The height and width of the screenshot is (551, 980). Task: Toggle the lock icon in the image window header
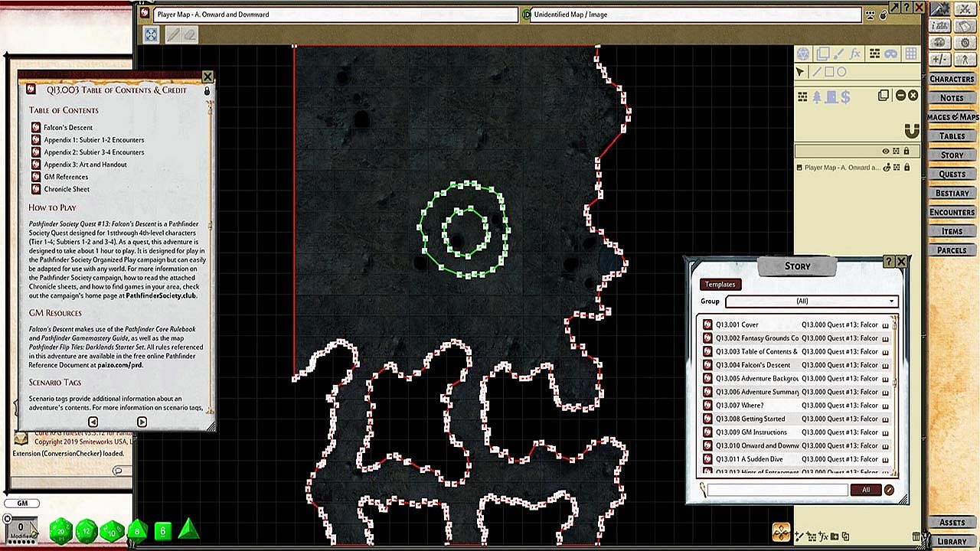(x=884, y=15)
